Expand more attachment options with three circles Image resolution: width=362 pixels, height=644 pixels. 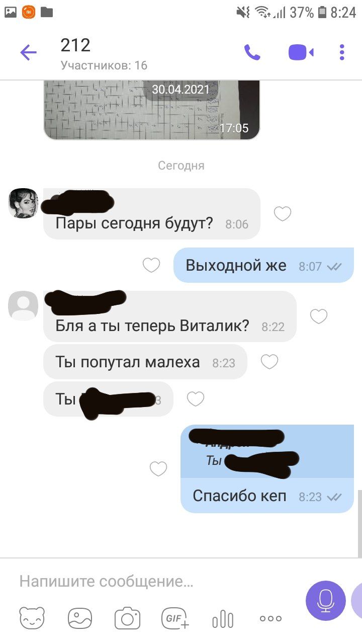tap(270, 618)
